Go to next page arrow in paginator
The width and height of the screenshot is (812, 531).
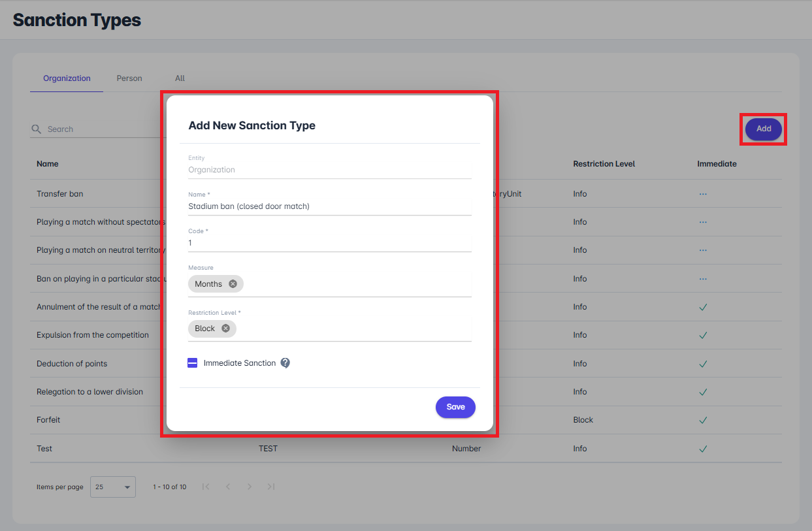pos(250,487)
